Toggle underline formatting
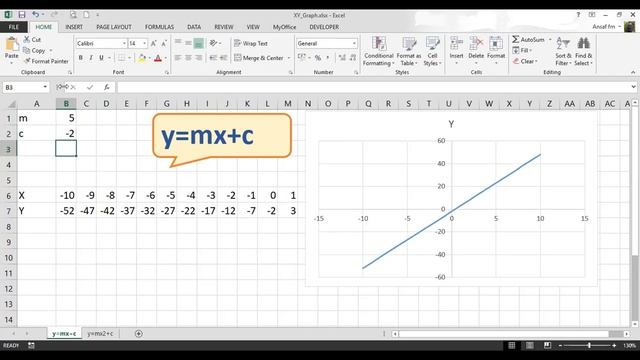Image resolution: width=640 pixels, height=360 pixels. [x=101, y=58]
